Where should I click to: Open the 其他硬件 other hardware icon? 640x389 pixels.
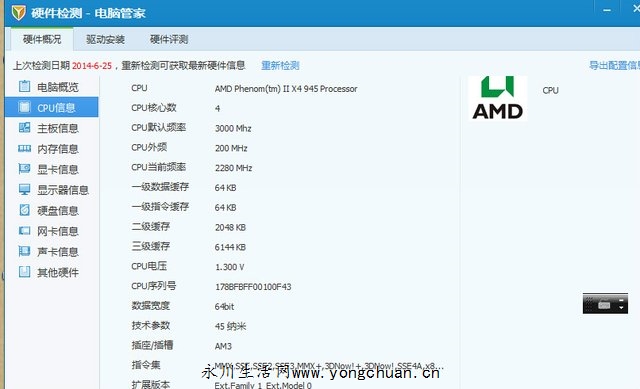pyautogui.click(x=24, y=272)
